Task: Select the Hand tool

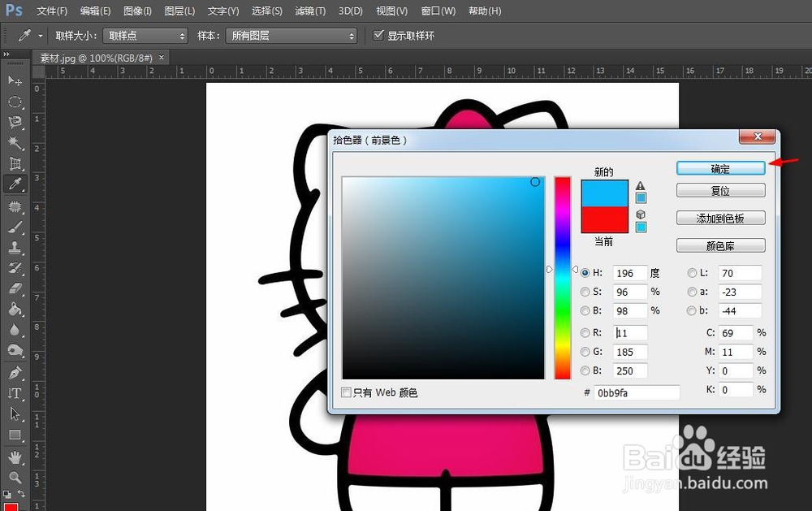Action: pyautogui.click(x=15, y=457)
